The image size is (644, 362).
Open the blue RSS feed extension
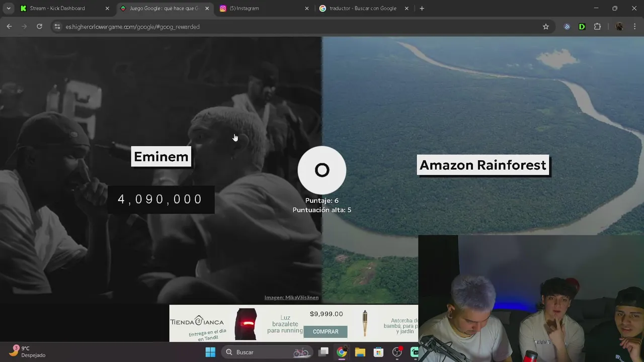coord(567,27)
